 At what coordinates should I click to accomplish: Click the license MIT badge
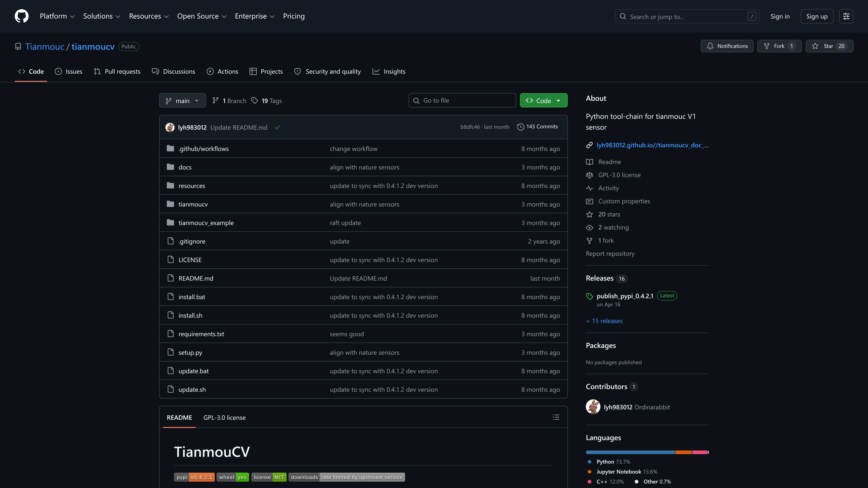pos(269,477)
